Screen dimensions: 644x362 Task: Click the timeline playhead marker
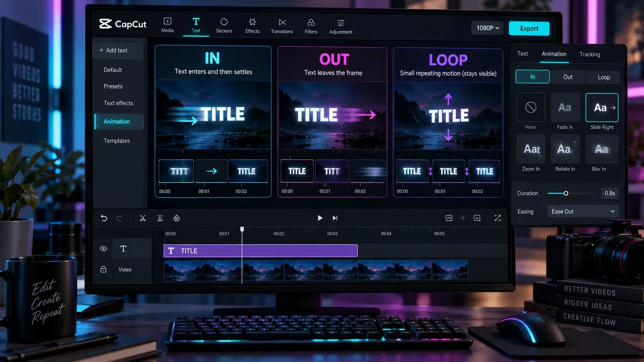[x=242, y=229]
